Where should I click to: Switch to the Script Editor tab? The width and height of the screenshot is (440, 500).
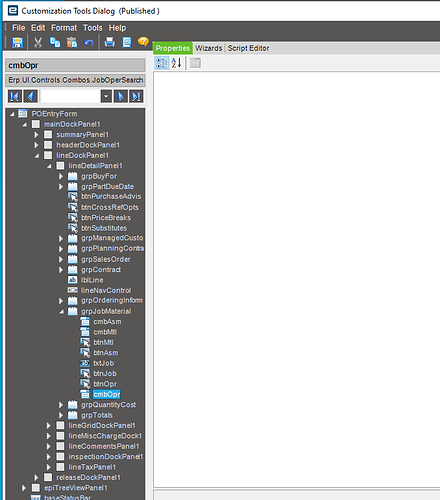pyautogui.click(x=248, y=48)
